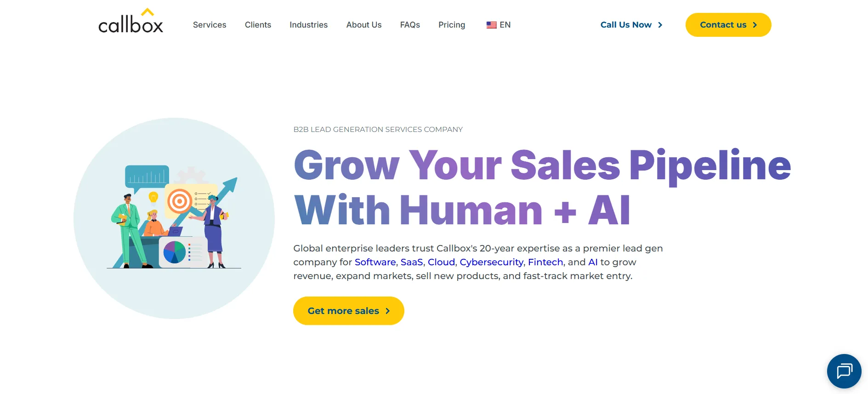Click the arrow on Contact us button
The width and height of the screenshot is (868, 394).
[755, 25]
